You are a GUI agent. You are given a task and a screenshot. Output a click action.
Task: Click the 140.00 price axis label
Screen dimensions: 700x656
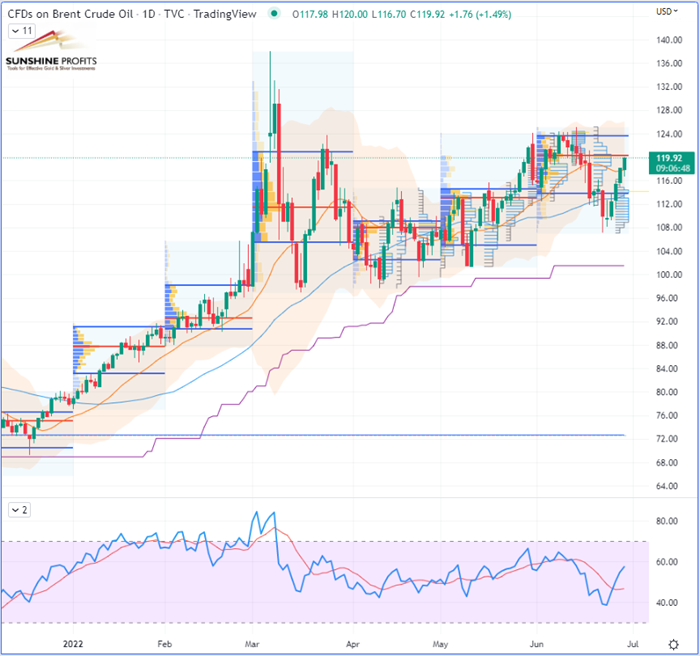click(x=669, y=40)
